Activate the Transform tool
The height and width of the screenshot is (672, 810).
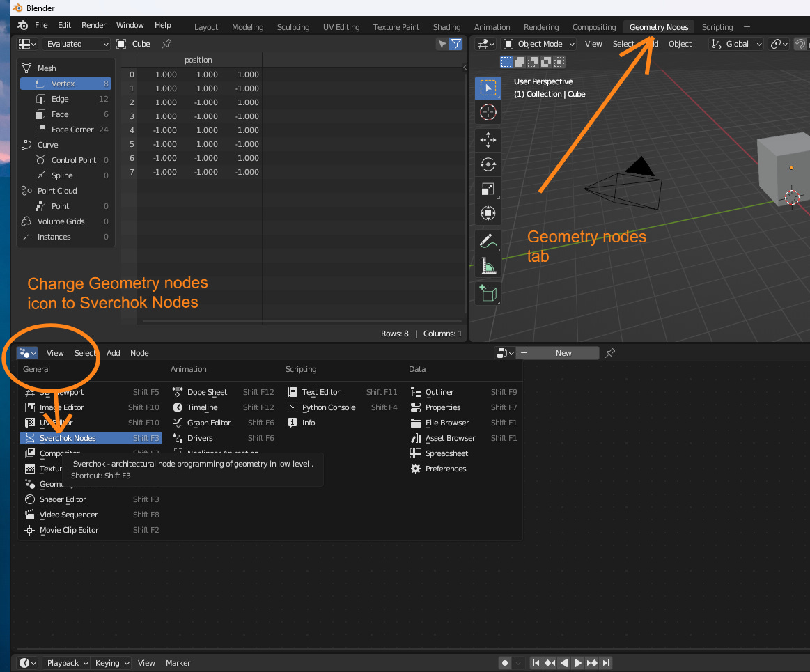[488, 213]
